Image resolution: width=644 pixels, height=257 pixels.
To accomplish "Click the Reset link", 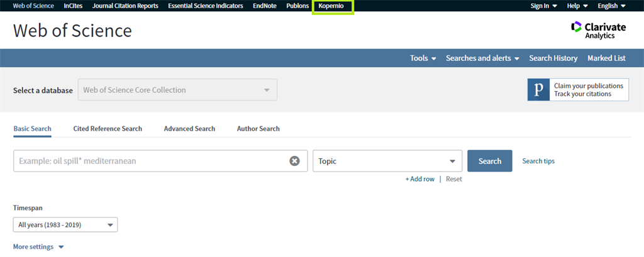I will [x=454, y=179].
